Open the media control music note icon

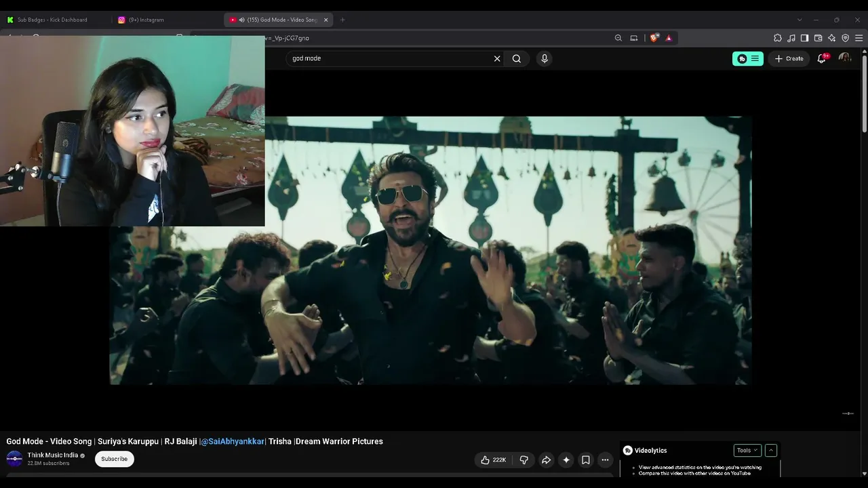click(x=791, y=38)
